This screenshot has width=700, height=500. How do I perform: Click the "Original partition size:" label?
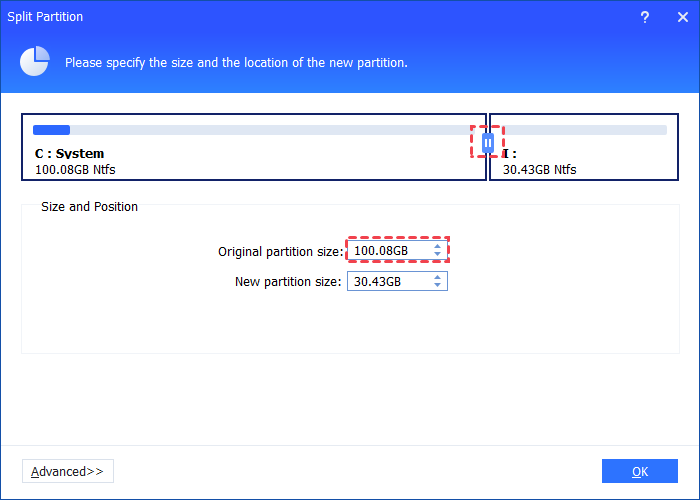tap(280, 252)
